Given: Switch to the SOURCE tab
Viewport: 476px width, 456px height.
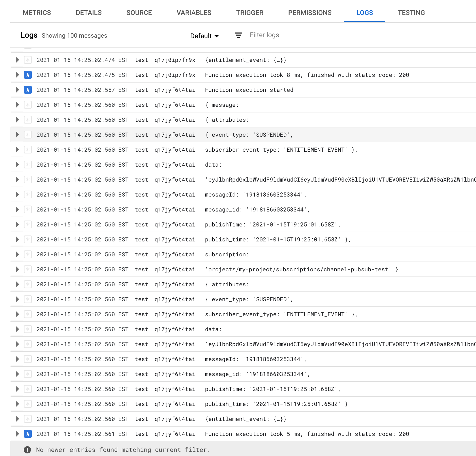Looking at the screenshot, I should (139, 12).
